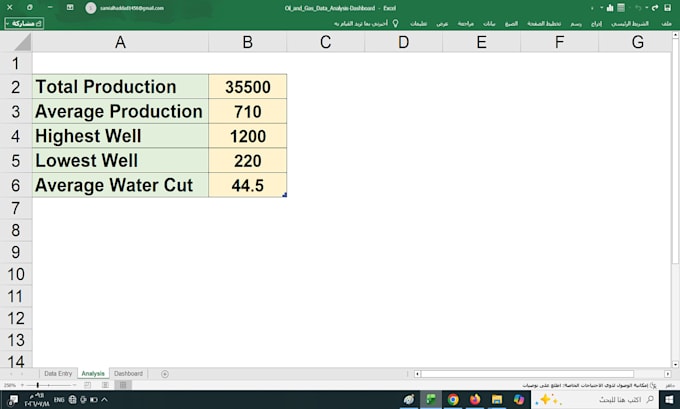Click the zoom slider handle
680x409 pixels.
(38, 385)
